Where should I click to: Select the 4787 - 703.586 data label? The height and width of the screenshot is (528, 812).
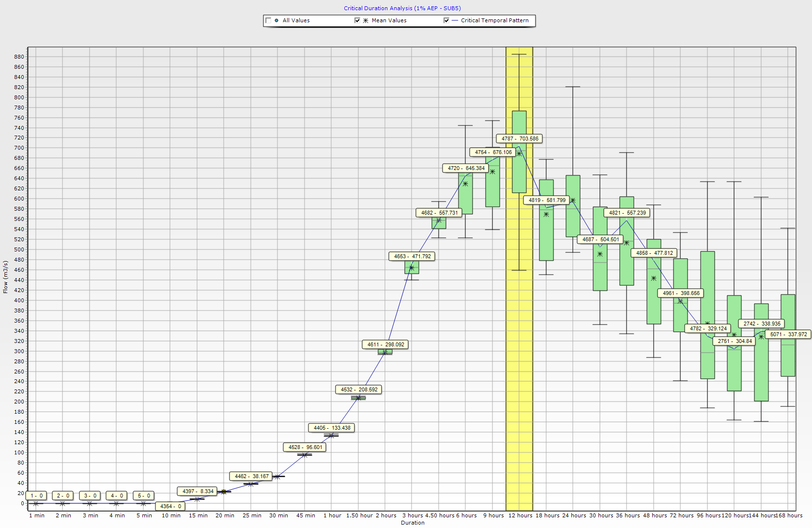[520, 139]
